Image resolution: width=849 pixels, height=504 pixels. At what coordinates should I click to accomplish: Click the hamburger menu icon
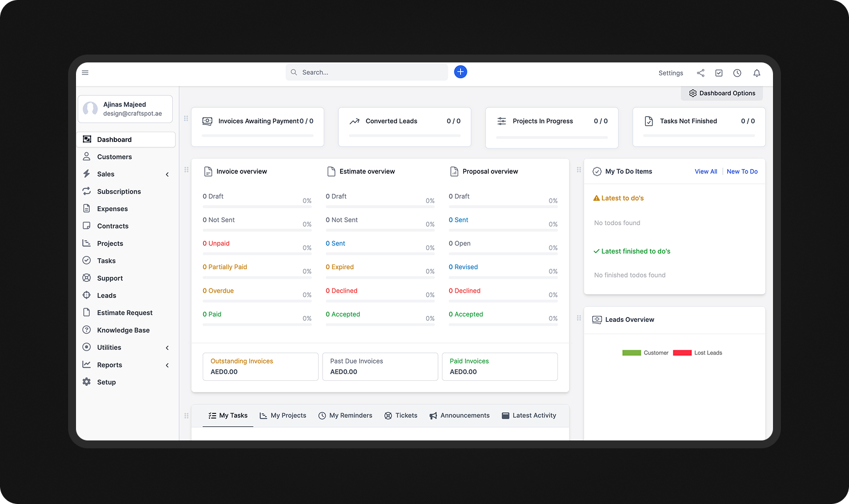[85, 73]
